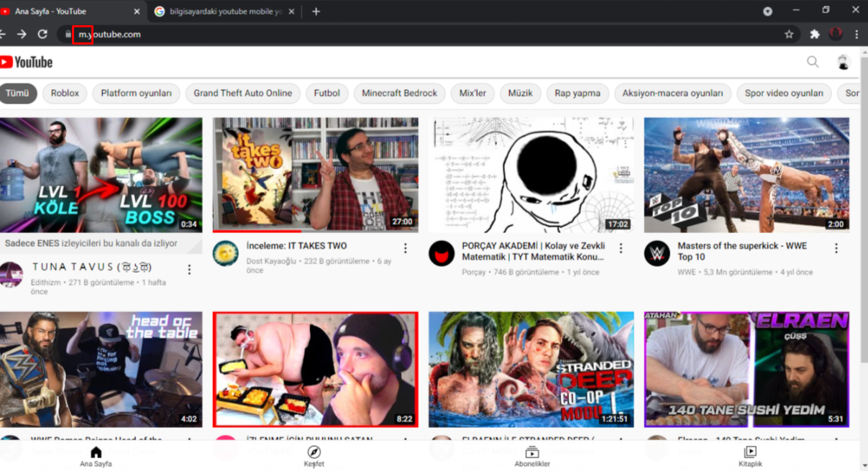The width and height of the screenshot is (868, 471).
Task: Open WWE channel avatar
Action: [657, 253]
